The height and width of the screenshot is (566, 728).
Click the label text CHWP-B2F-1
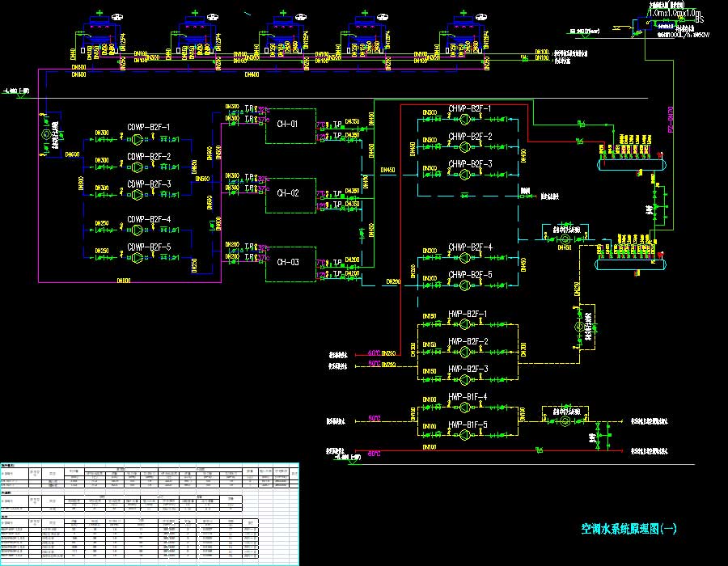(470, 108)
